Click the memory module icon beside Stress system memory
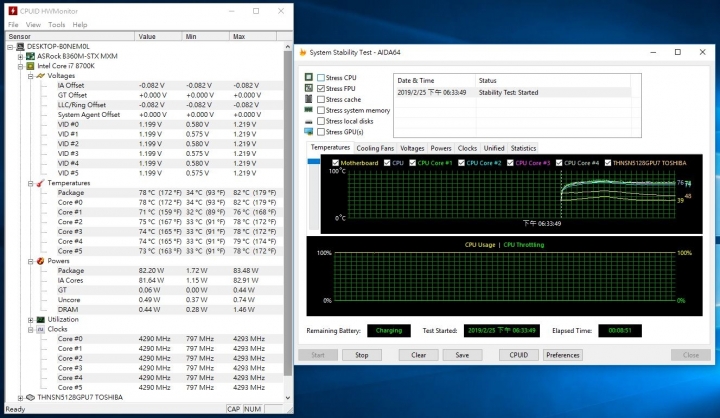Screen dimensions: 720x418 coord(309,110)
